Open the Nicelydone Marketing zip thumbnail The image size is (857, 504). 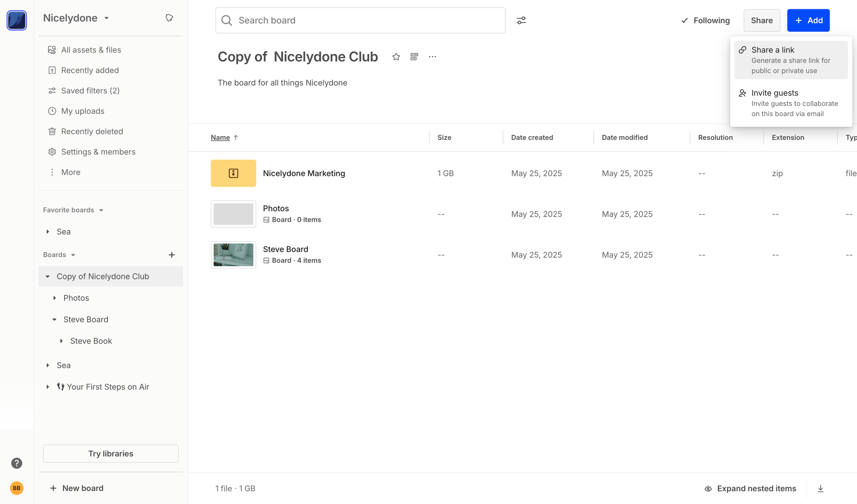click(x=233, y=173)
